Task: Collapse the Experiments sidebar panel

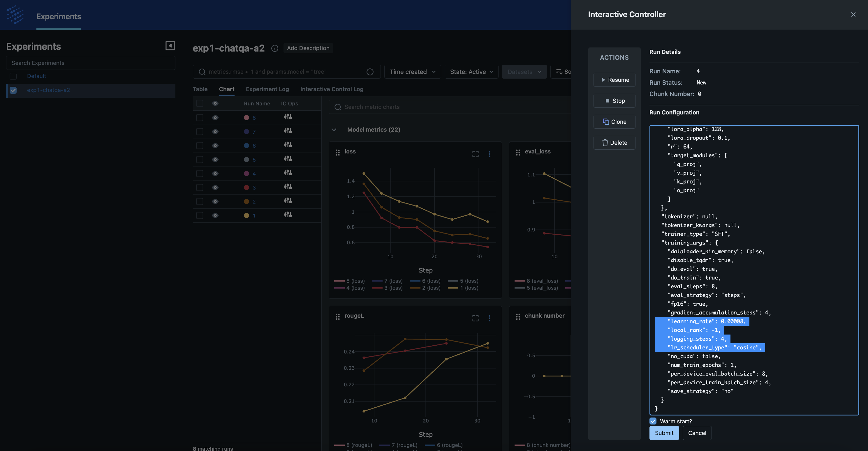Action: 170,46
